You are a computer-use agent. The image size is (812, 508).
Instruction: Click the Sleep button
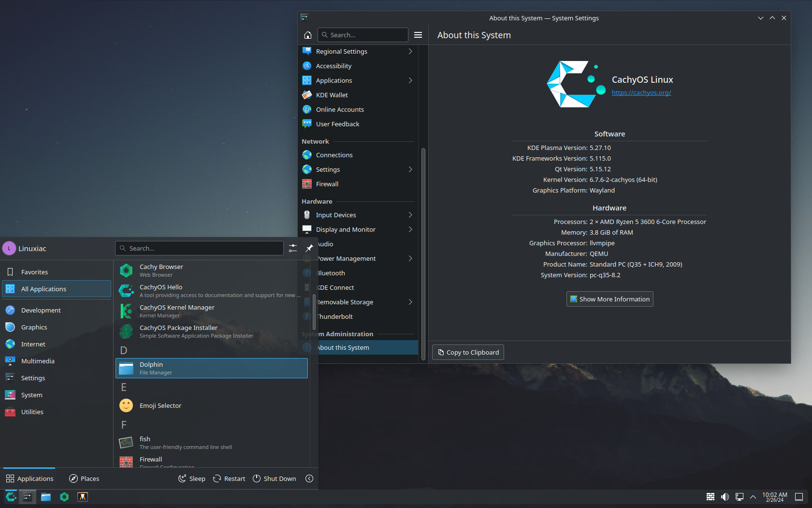(192, 478)
